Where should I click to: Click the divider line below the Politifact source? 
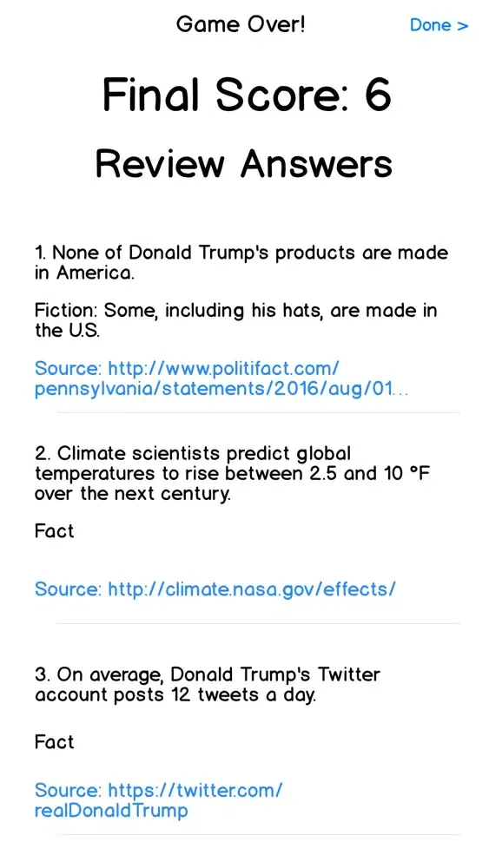258,412
